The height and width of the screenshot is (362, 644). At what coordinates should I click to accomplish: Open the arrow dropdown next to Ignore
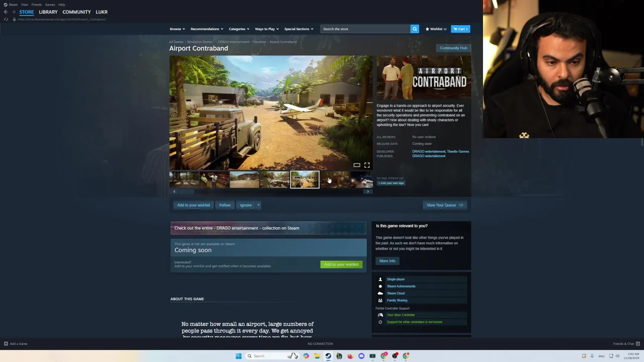tap(259, 205)
